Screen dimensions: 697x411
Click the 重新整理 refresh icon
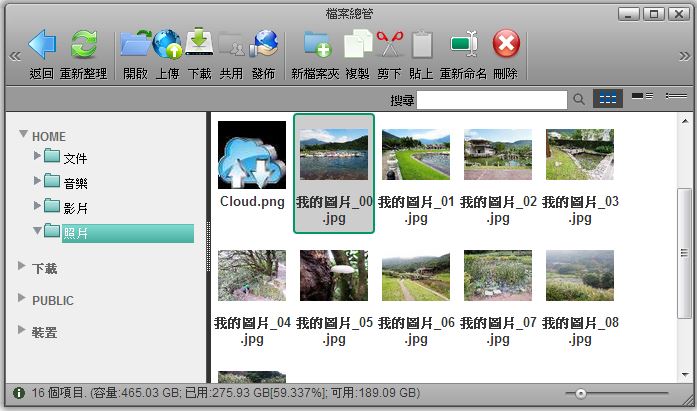pyautogui.click(x=83, y=45)
